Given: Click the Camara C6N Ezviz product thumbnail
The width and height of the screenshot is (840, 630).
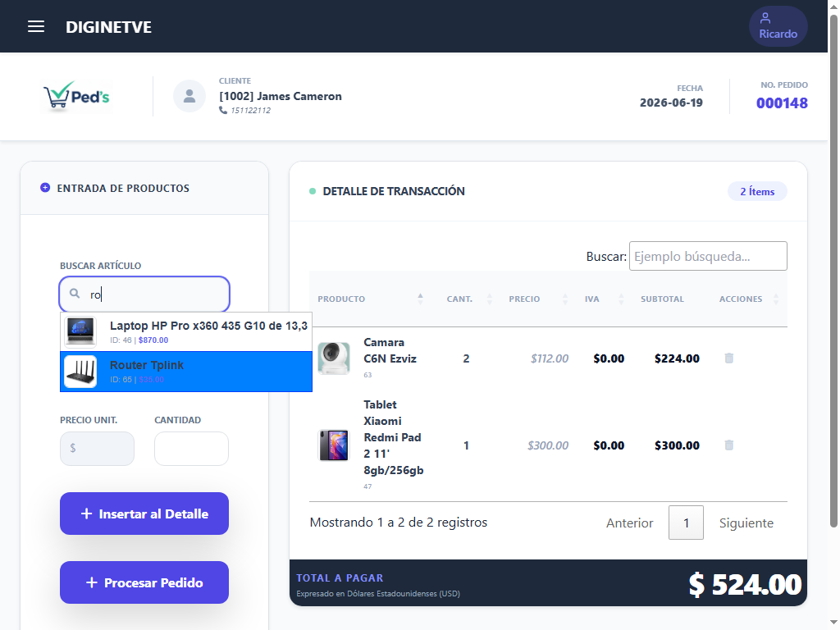Looking at the screenshot, I should tap(334, 358).
